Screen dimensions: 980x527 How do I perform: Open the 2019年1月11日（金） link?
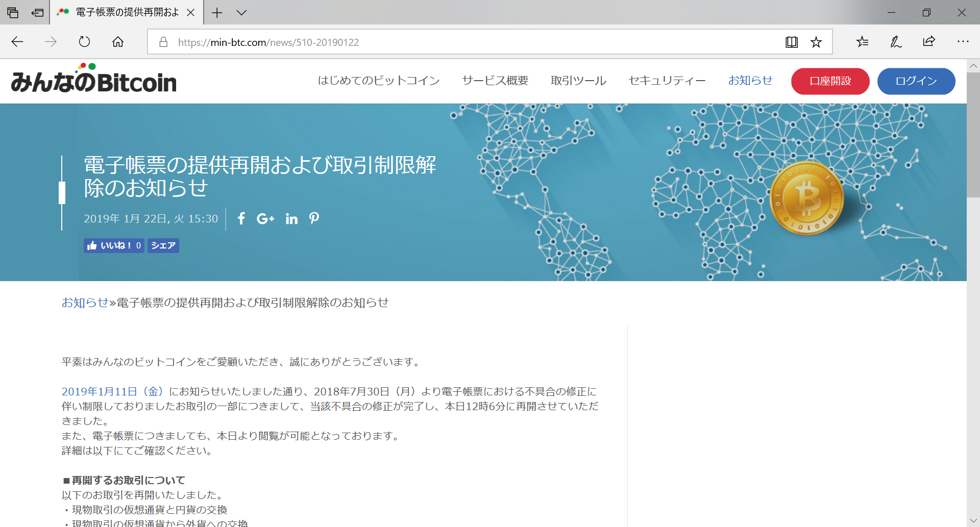click(113, 391)
